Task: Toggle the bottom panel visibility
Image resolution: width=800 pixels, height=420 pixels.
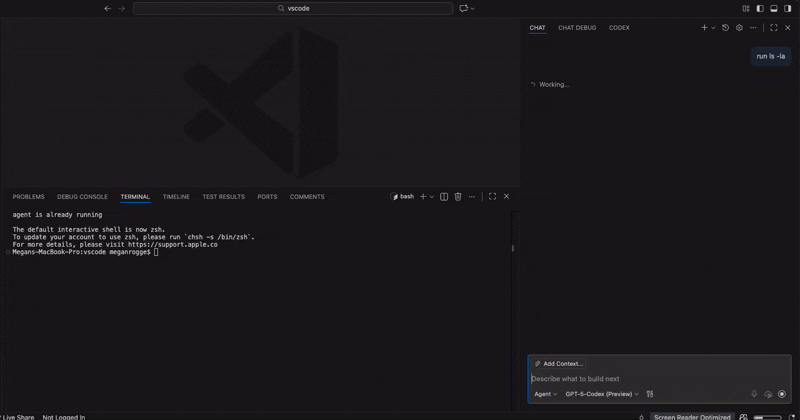Action: (773, 9)
